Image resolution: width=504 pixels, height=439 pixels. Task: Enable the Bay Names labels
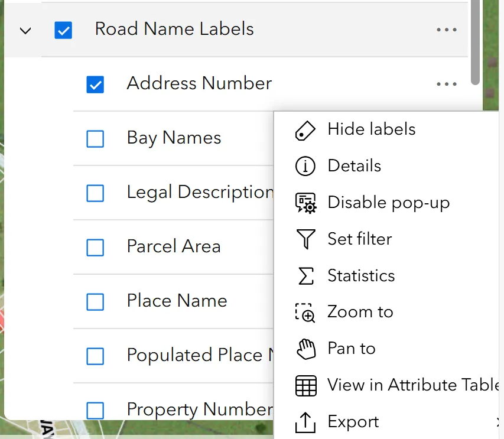[95, 139]
